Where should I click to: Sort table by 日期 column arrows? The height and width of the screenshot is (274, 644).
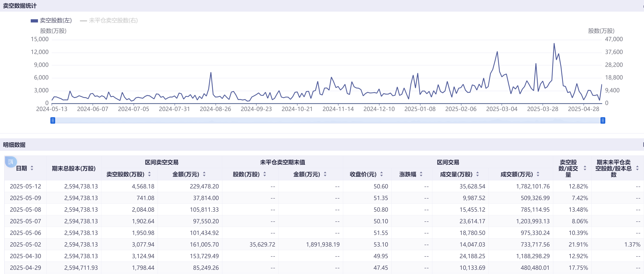pos(32,168)
